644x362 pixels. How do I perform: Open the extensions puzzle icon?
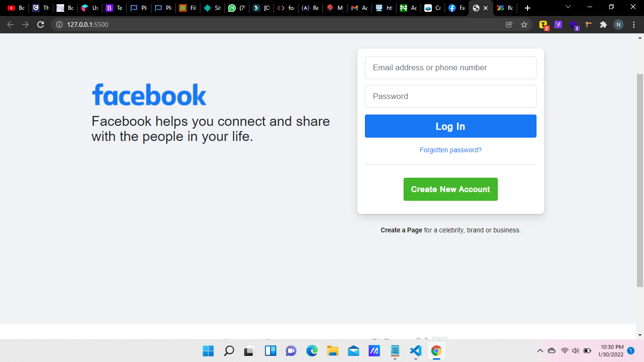click(603, 25)
